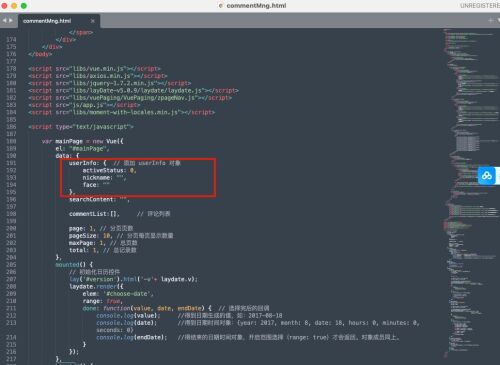Screen dimensions: 500x365
Task: Click the lay('#version') code line
Action: [x=133, y=279]
